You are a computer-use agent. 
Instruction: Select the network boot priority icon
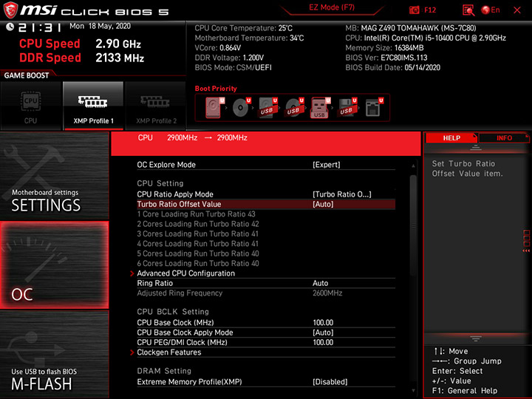[x=374, y=108]
